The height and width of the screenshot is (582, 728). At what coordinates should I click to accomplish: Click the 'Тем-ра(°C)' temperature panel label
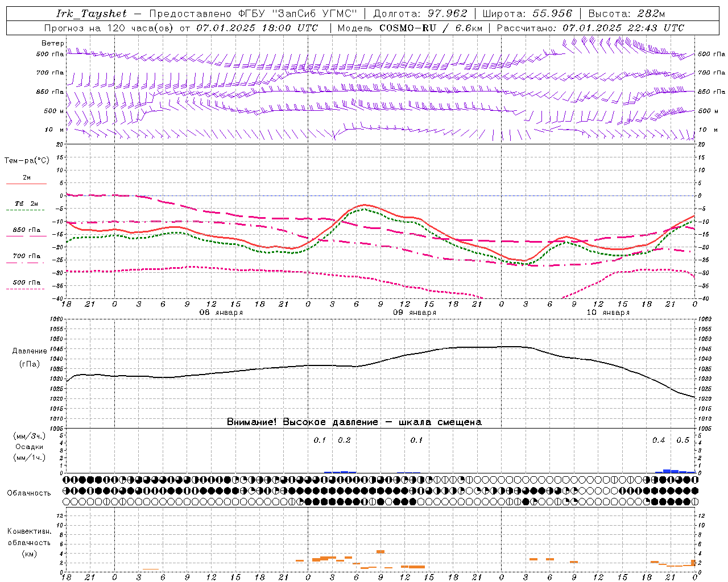click(27, 161)
